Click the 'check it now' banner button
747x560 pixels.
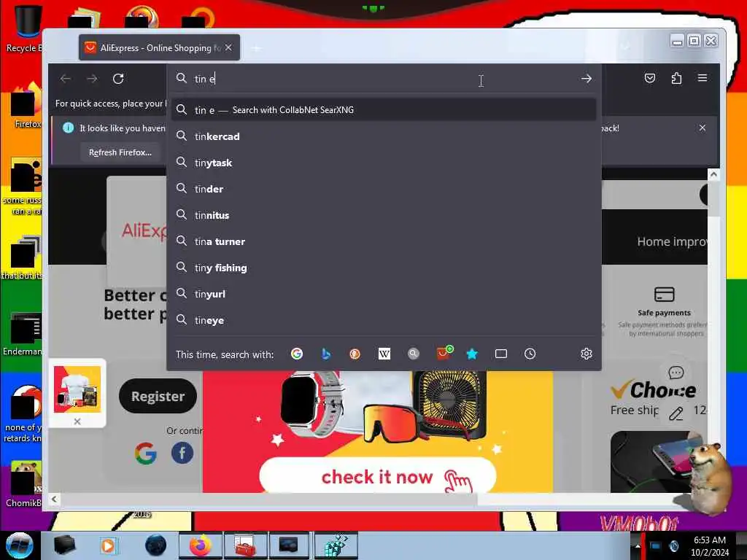point(378,477)
